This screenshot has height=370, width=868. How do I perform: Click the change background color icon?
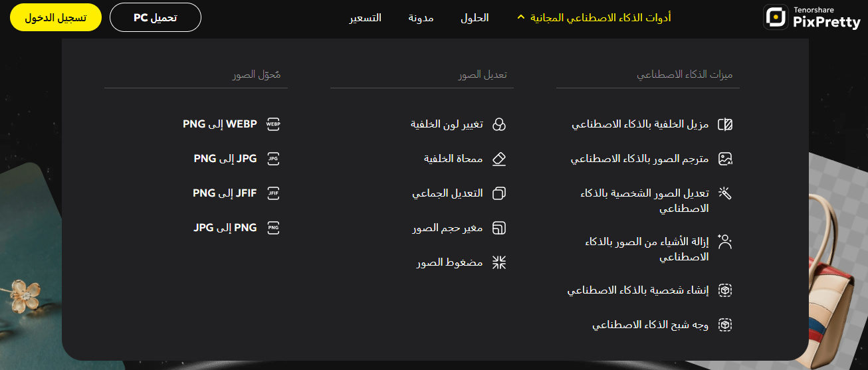(498, 124)
